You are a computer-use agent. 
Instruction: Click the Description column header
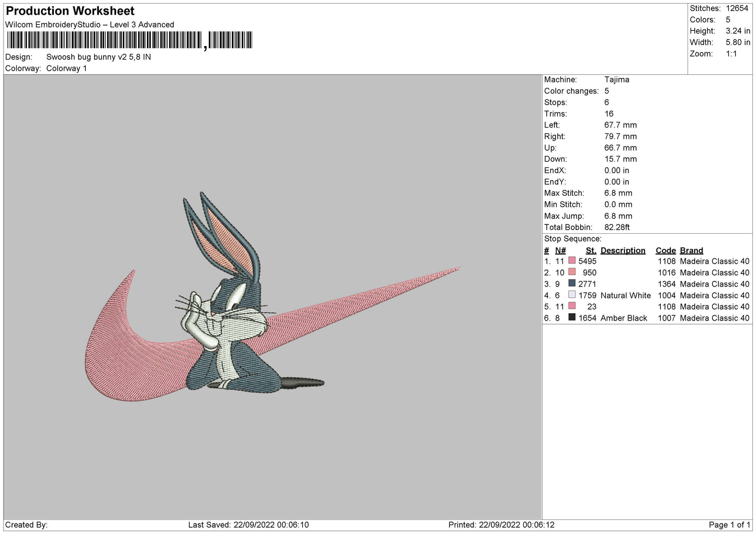click(623, 251)
